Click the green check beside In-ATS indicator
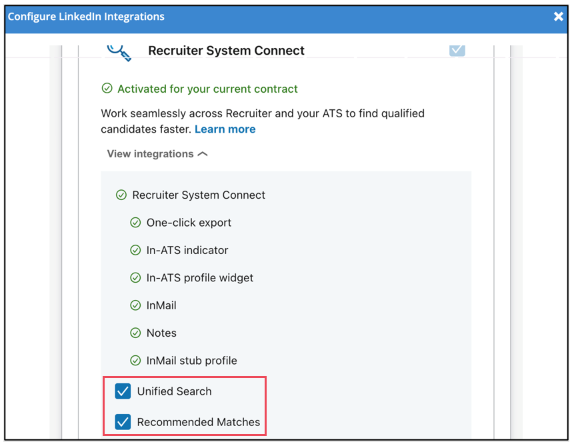This screenshot has height=446, width=573. pyautogui.click(x=135, y=250)
